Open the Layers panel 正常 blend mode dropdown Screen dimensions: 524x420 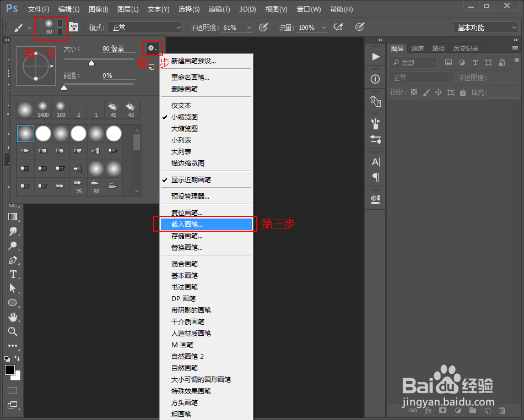coord(421,78)
